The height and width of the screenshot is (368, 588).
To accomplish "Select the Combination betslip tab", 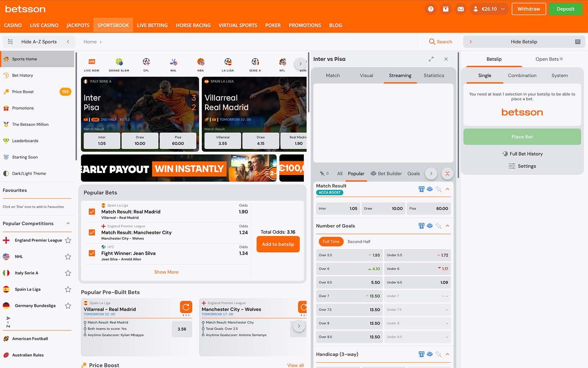I will pyautogui.click(x=522, y=75).
